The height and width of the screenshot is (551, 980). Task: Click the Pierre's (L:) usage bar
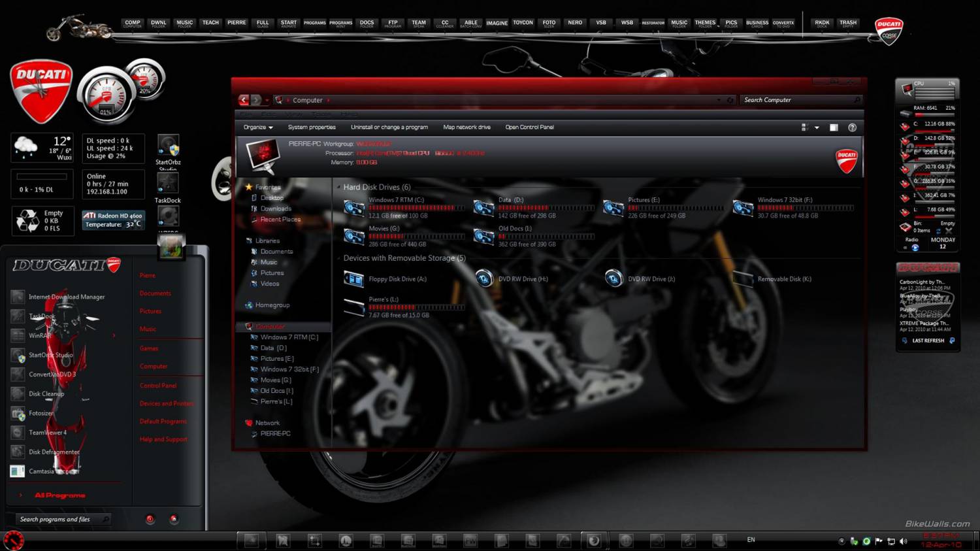[x=417, y=307]
